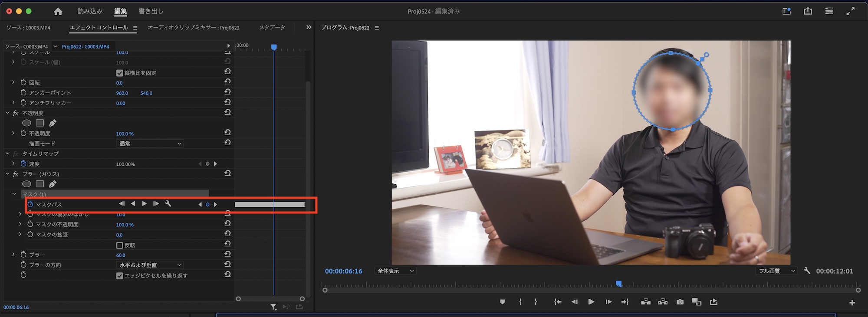Track selected mask forward play icon

(144, 204)
